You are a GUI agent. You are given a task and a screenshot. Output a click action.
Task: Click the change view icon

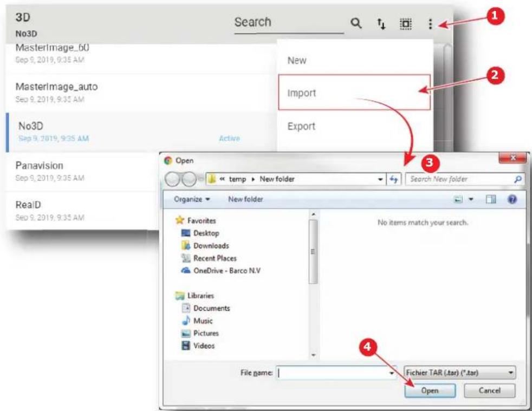458,199
